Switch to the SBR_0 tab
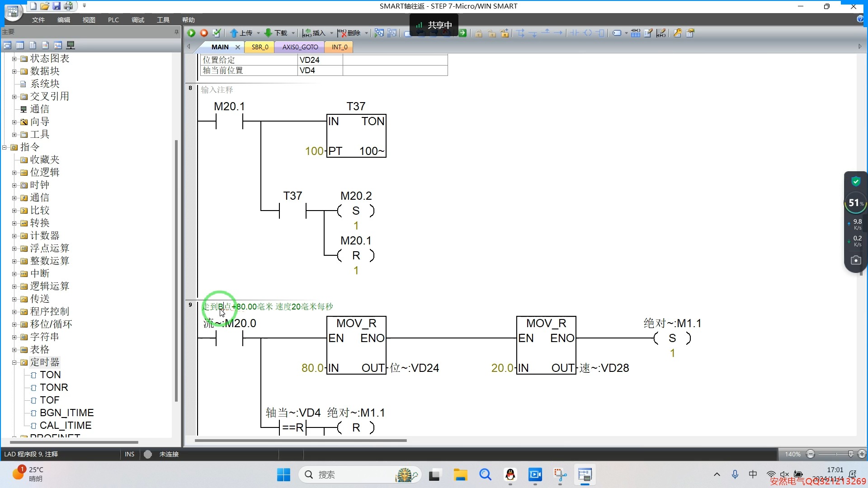868x488 pixels. [260, 47]
